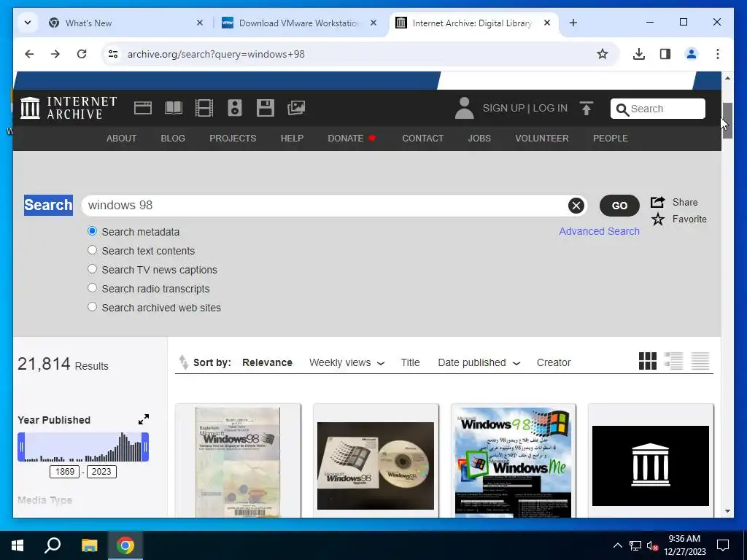Open the Internet Archive audio speaker icon
The height and width of the screenshot is (560, 747).
(x=234, y=108)
